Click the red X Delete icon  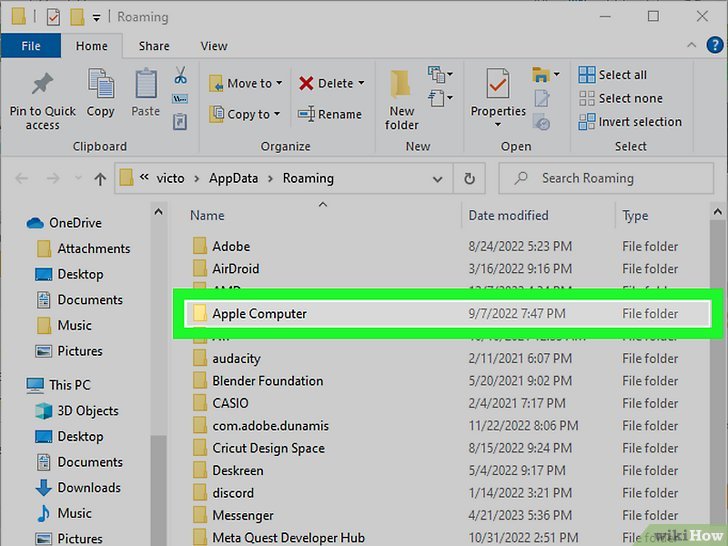click(x=306, y=84)
